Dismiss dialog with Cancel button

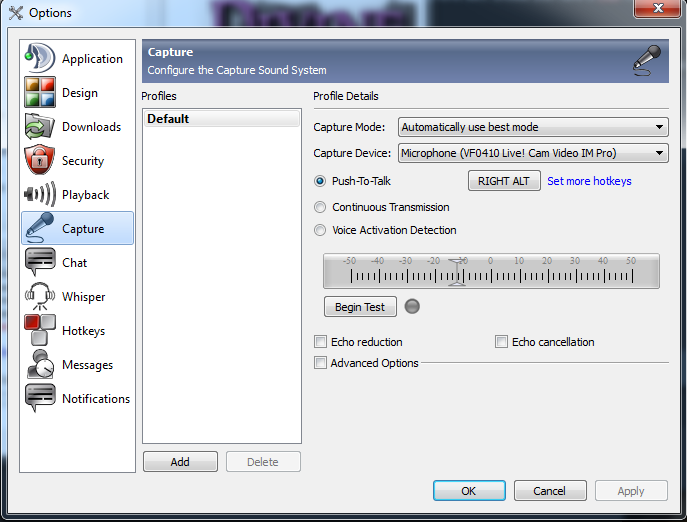(550, 490)
